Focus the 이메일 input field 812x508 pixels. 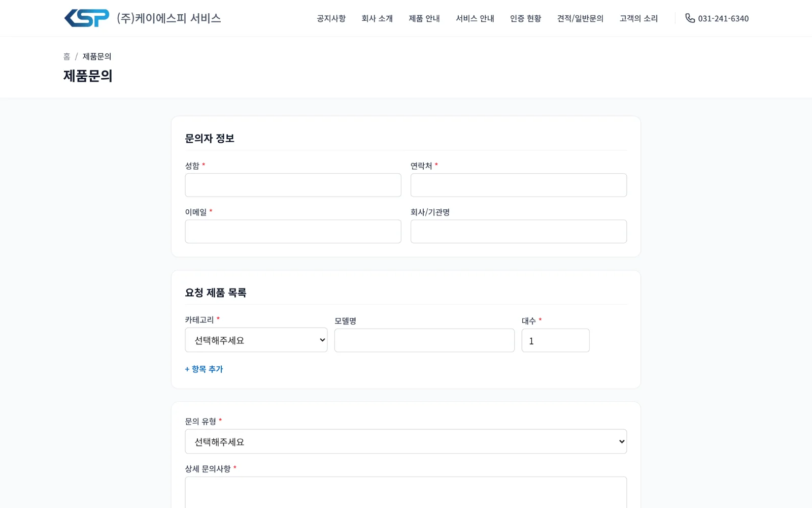pos(293,231)
